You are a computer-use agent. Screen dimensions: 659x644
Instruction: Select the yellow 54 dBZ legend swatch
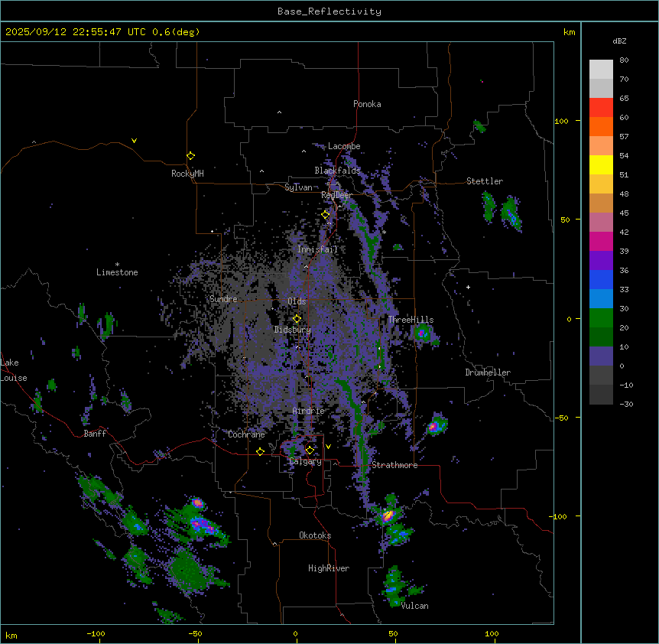tap(601, 164)
